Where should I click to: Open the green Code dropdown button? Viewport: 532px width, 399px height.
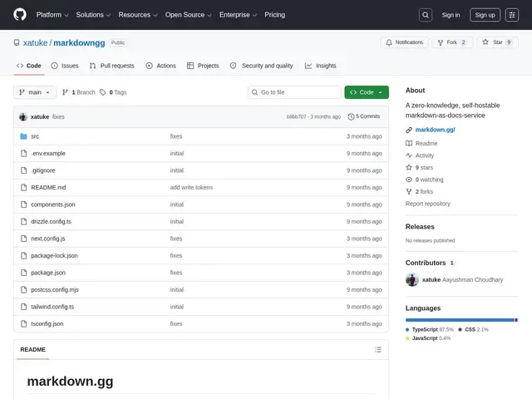(x=367, y=92)
